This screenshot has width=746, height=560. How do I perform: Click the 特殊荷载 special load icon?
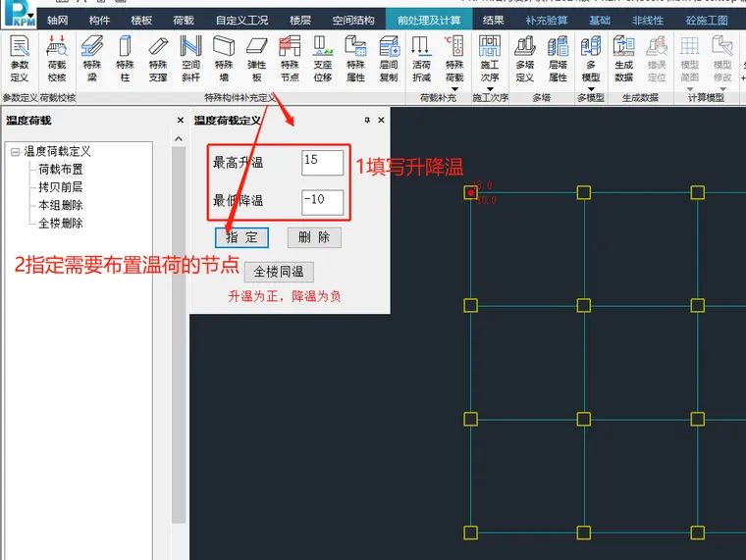(454, 59)
